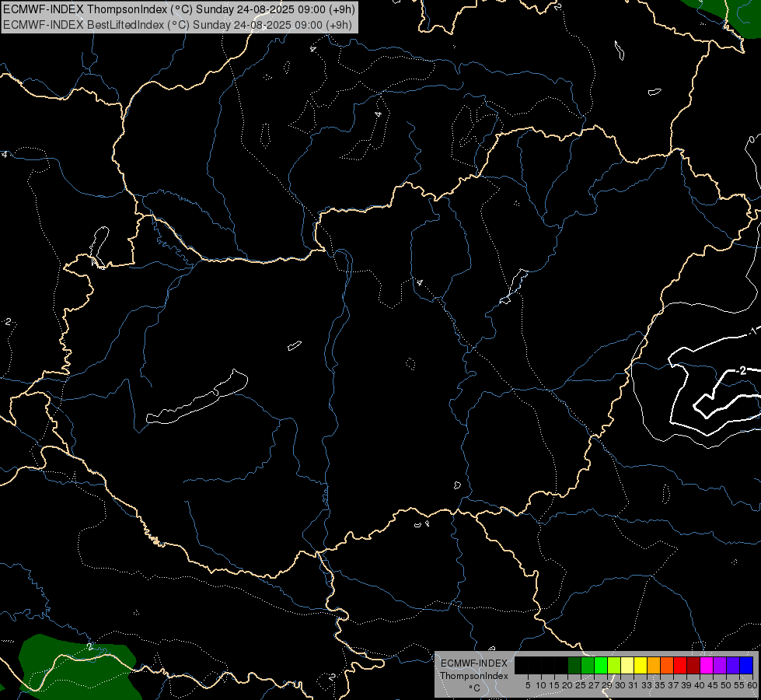Click the BestLiftedIndex title line
This screenshot has width=761, height=700.
pyautogui.click(x=177, y=25)
